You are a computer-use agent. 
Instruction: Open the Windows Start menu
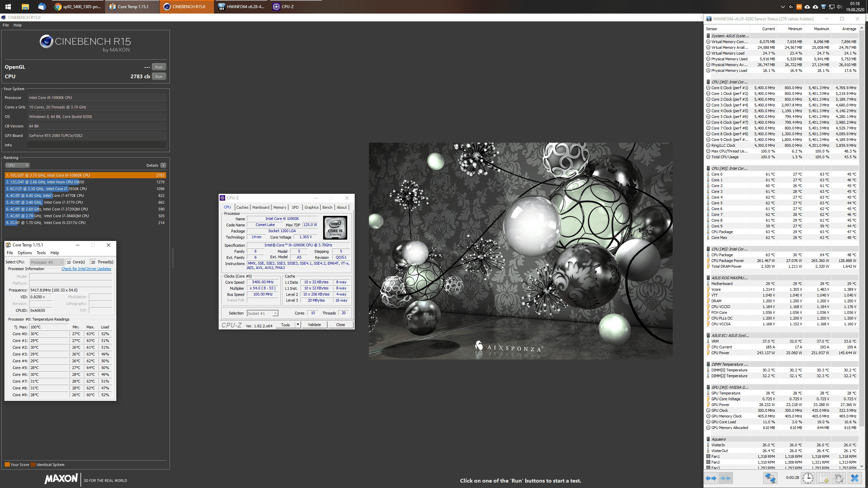tap(8, 6)
